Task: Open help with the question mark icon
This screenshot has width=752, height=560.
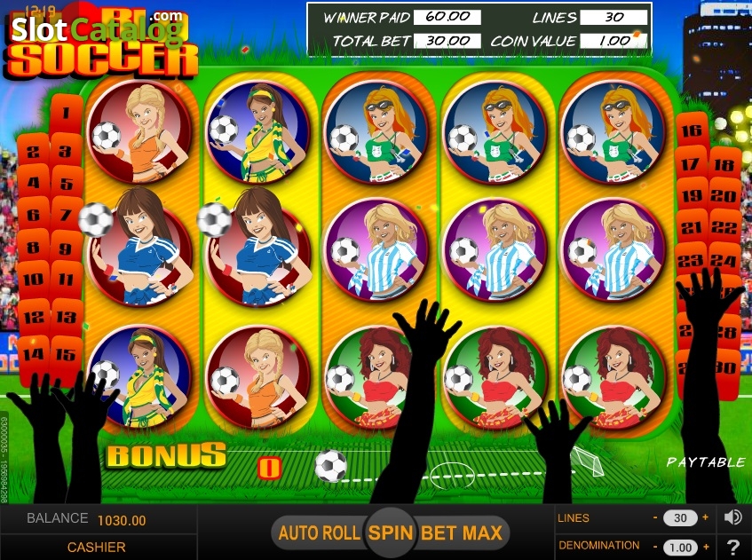Action: (x=732, y=547)
